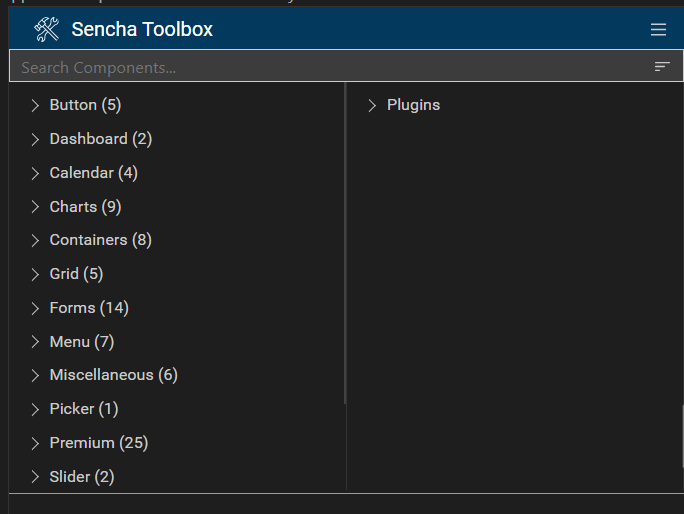The height and width of the screenshot is (514, 684).
Task: Click the filter icon in search bar
Action: [662, 67]
